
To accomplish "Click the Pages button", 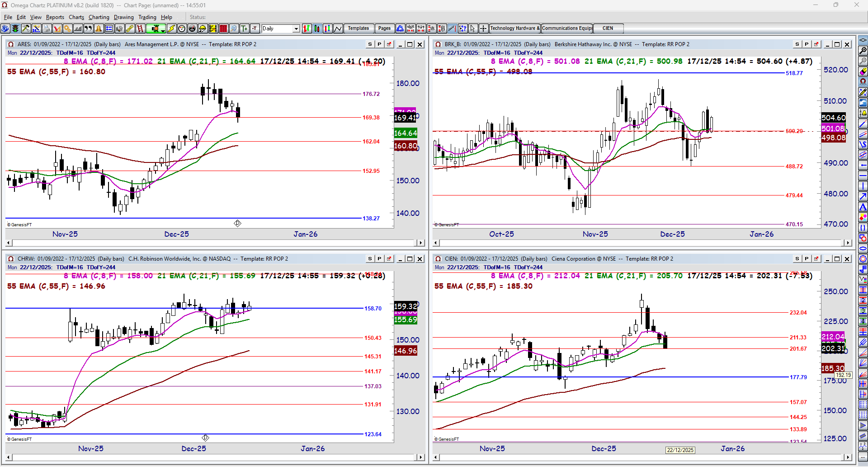I will coord(384,29).
